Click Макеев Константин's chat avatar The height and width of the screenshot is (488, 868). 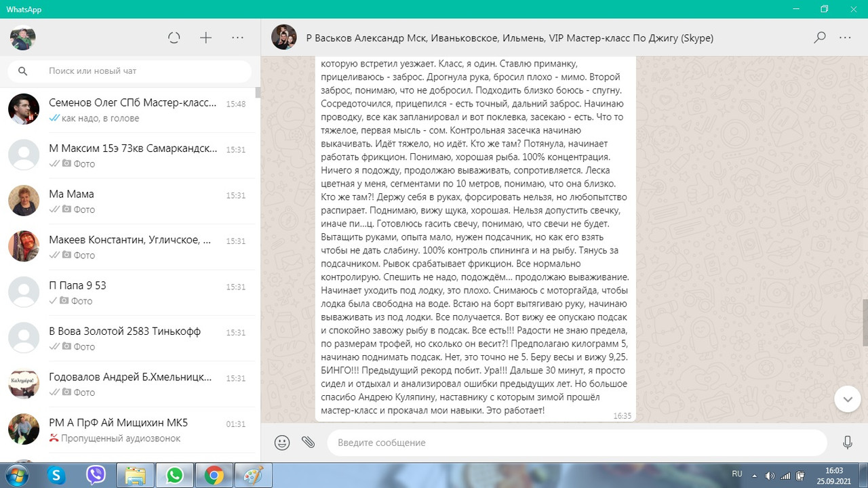(23, 246)
